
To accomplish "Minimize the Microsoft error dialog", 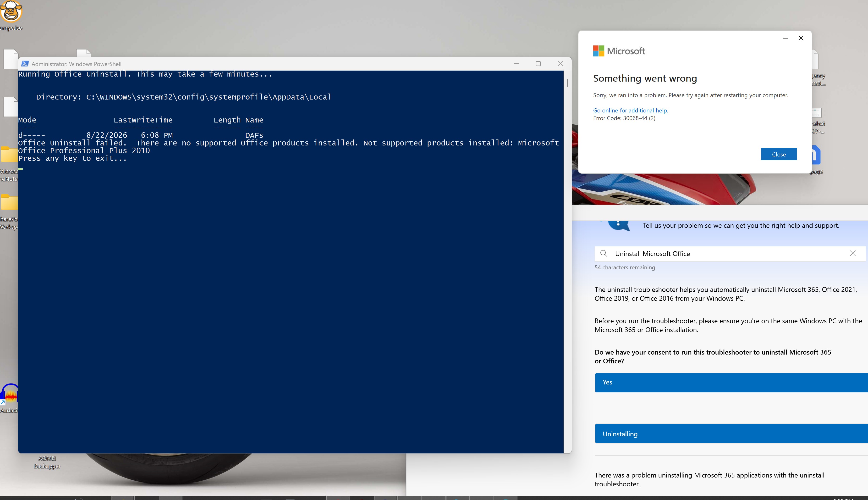I will point(786,38).
